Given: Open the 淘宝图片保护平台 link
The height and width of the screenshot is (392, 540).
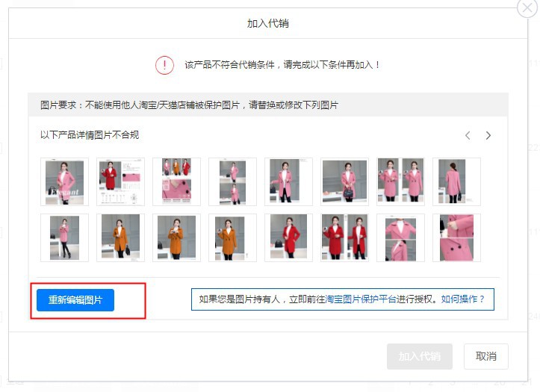Looking at the screenshot, I should [361, 299].
